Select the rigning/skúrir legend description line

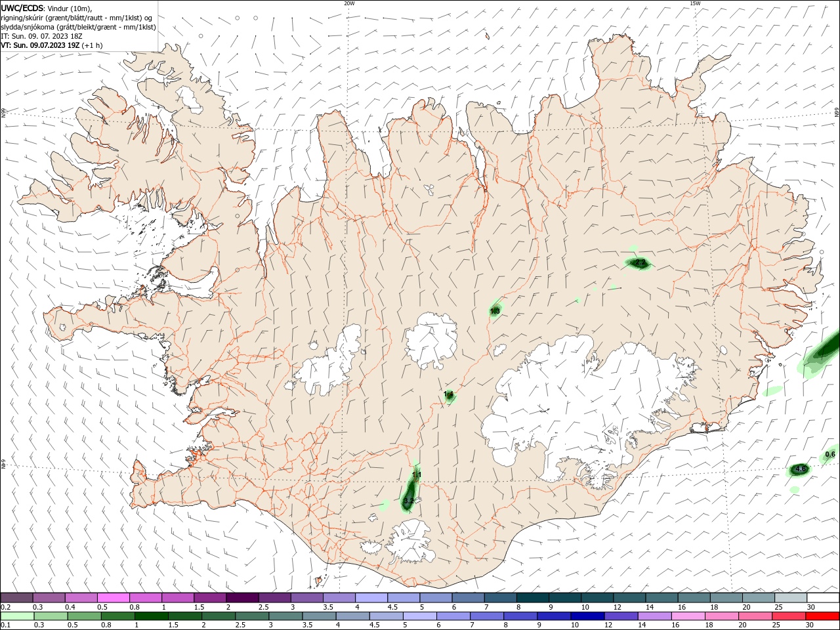[77, 17]
